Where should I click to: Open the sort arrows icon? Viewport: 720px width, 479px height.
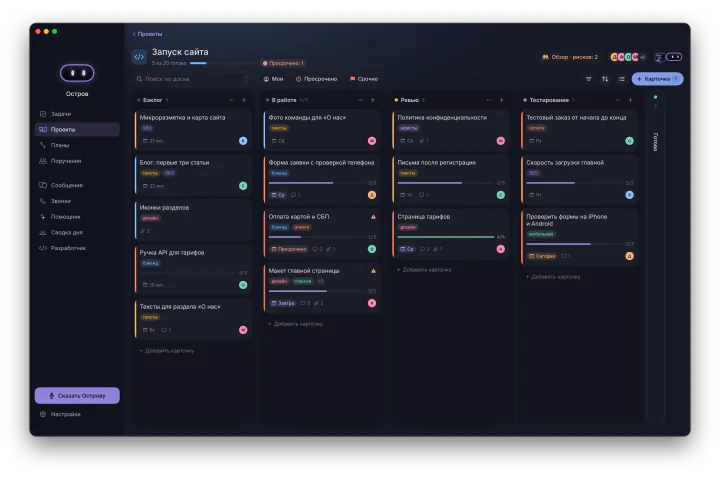coord(605,79)
